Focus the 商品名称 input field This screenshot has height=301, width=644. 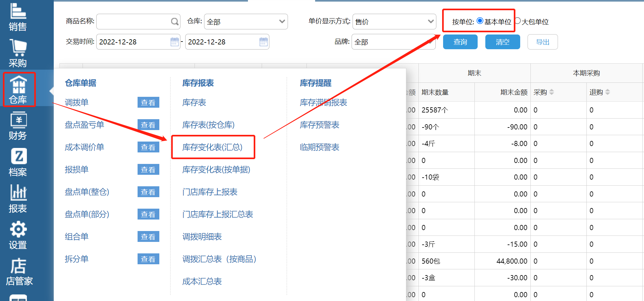click(x=138, y=21)
